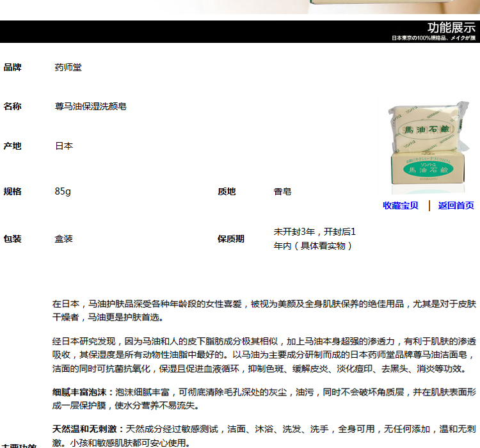Click the 规格 label
This screenshot has height=448, width=480.
click(12, 192)
